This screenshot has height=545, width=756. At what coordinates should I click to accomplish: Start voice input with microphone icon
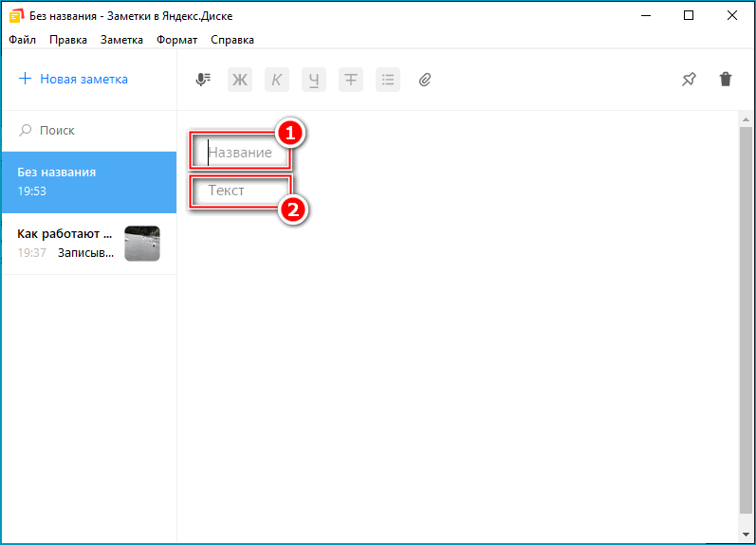[x=202, y=80]
